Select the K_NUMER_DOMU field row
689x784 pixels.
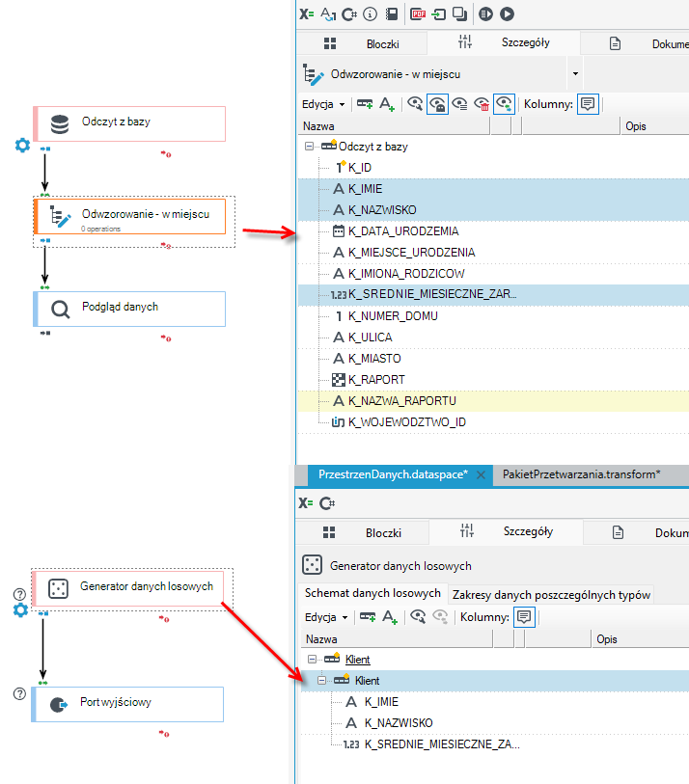point(493,316)
